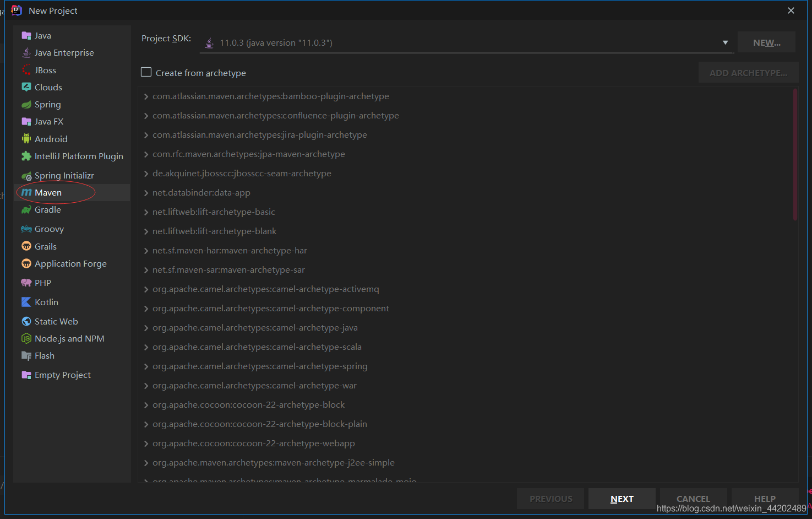Click the Gradle elephant icon

pos(26,210)
